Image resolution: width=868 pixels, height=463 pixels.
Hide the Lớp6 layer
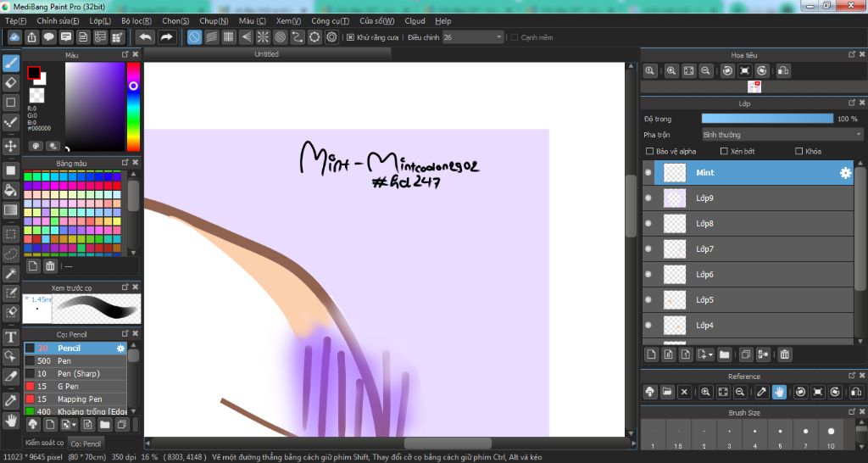[x=648, y=275]
